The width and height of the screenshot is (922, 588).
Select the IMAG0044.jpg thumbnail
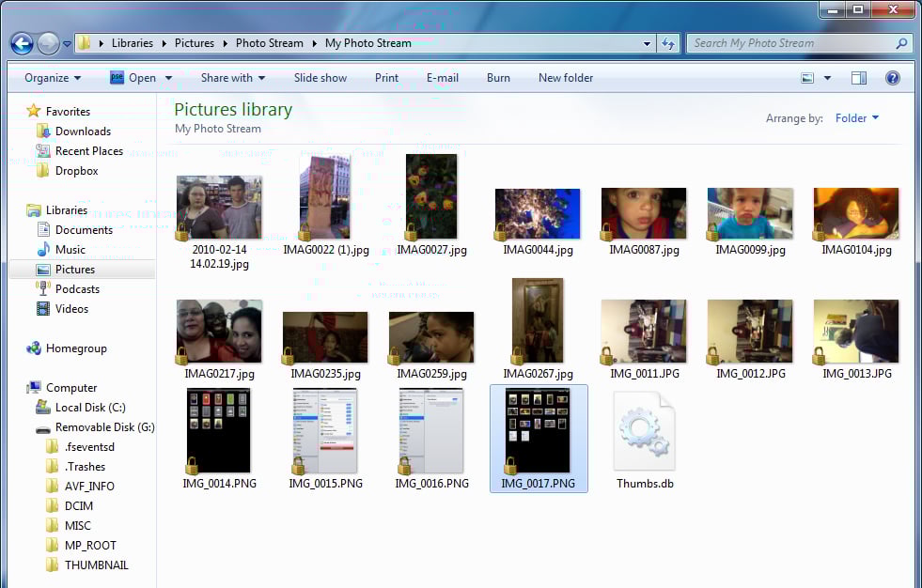538,214
